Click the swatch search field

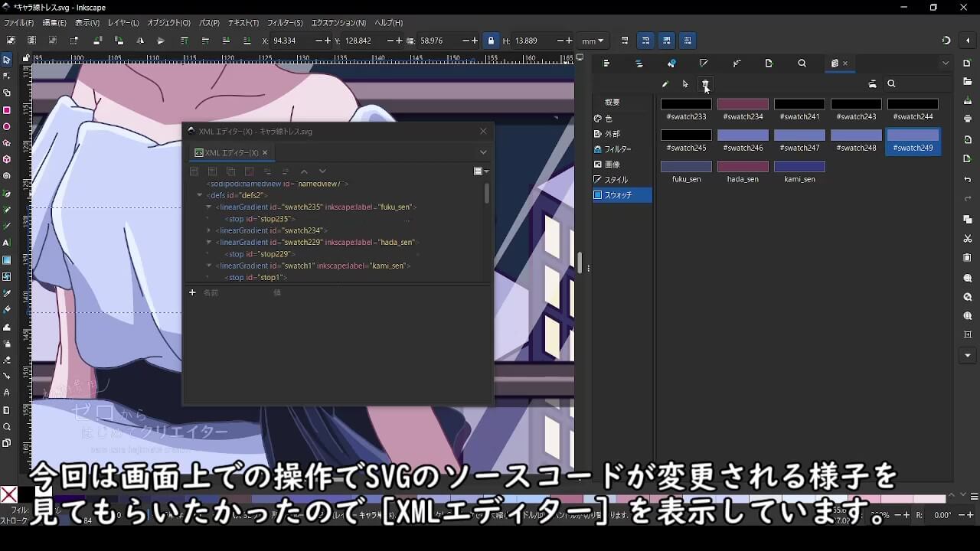[x=918, y=84]
